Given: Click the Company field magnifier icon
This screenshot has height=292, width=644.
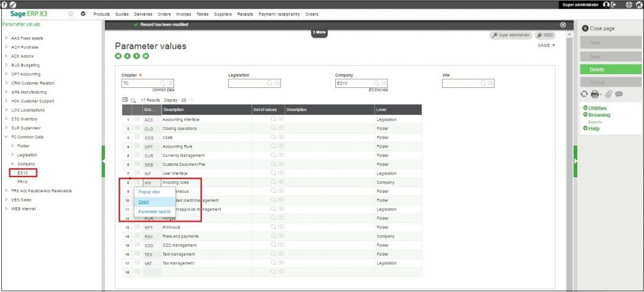Looking at the screenshot, I should coord(377,84).
